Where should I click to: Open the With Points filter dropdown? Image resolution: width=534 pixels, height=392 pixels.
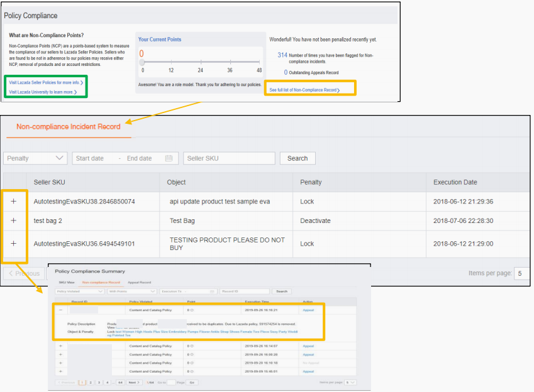coord(131,291)
